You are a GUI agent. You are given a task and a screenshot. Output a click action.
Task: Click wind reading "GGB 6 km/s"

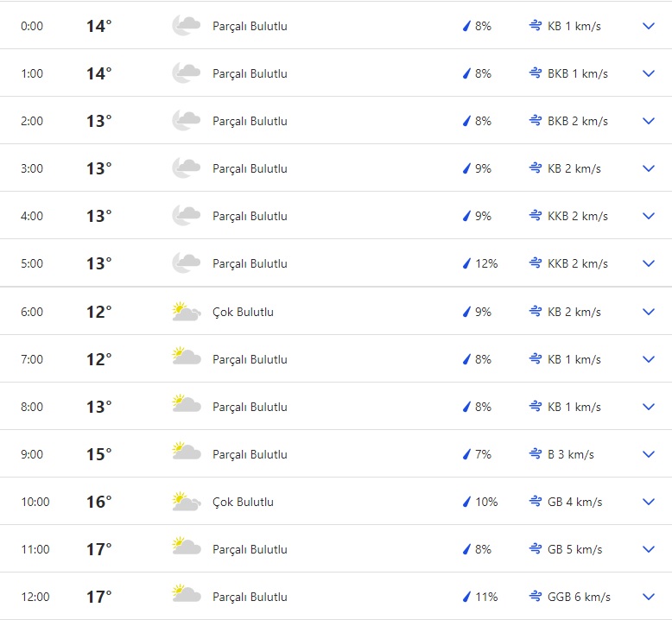[579, 597]
